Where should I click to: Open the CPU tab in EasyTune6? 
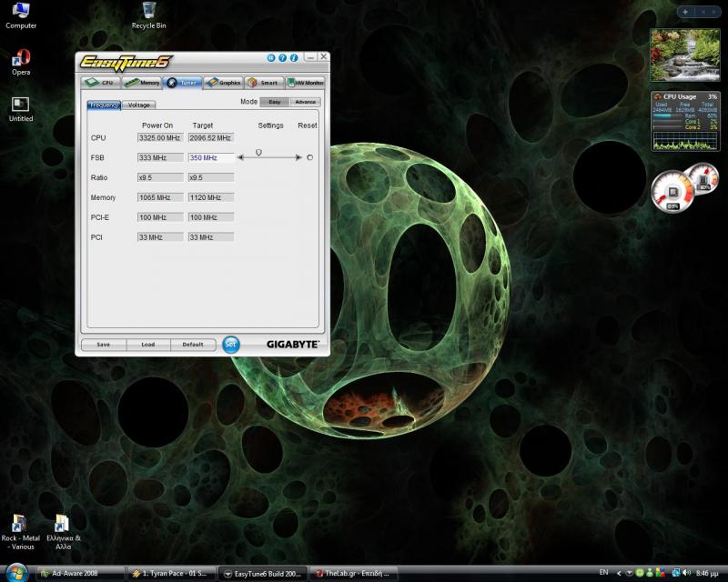pyautogui.click(x=101, y=83)
